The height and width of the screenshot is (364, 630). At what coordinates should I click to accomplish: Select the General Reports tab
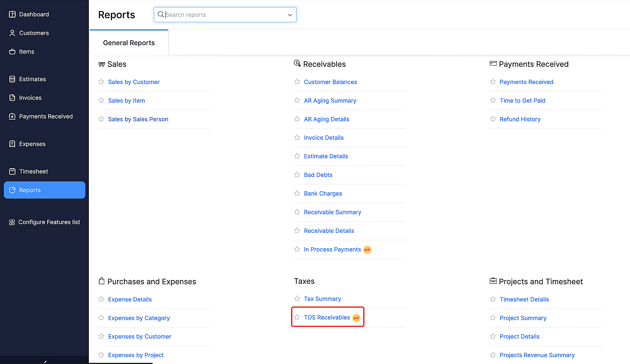tap(129, 43)
